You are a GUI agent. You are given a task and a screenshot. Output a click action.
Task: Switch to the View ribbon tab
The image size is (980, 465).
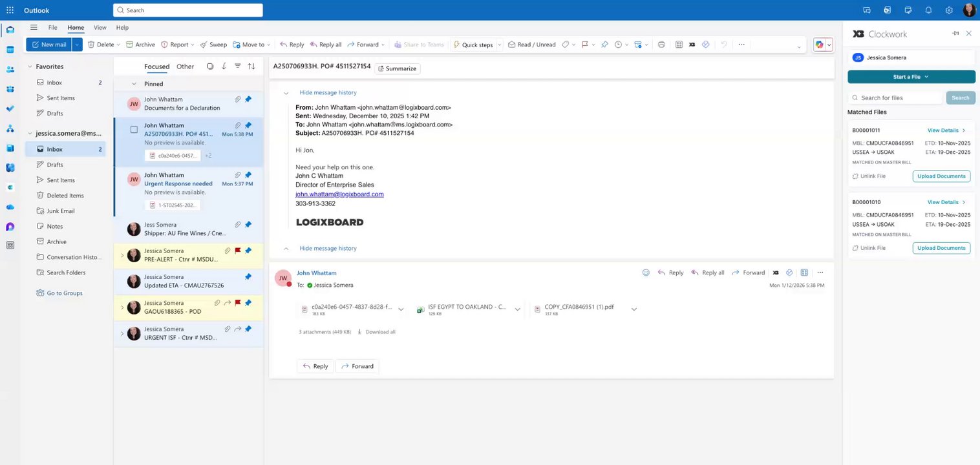point(100,28)
